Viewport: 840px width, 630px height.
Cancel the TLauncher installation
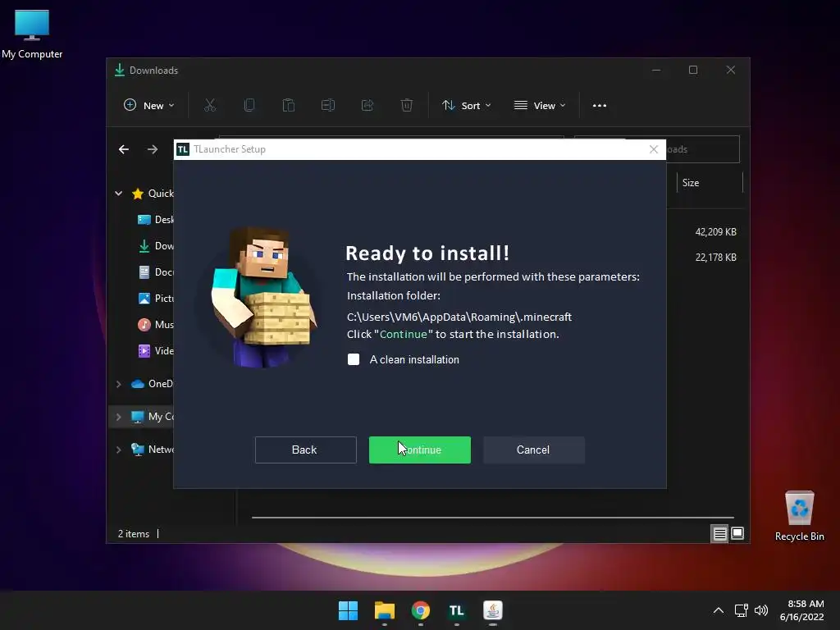[x=533, y=450]
